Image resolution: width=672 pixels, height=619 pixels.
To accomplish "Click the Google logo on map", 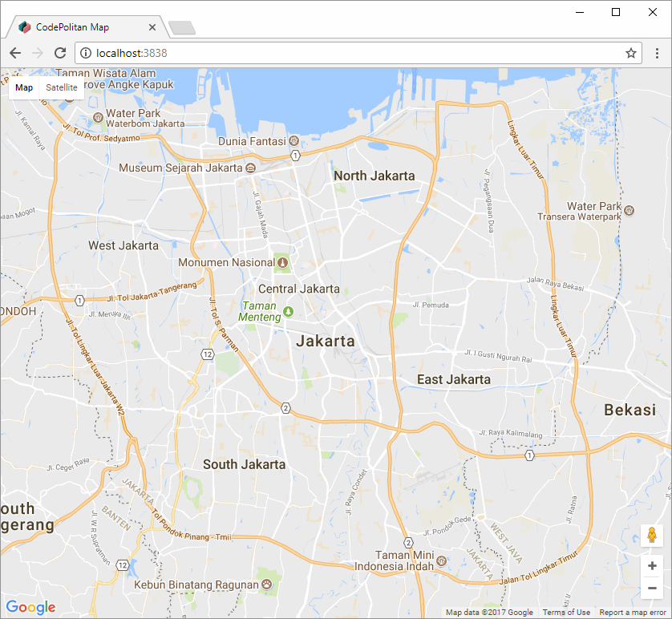I will point(30,607).
